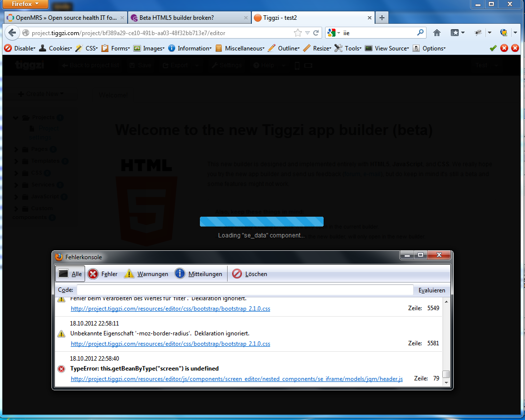Click the error console scrollbar down arrow
525x420 pixels.
[446, 382]
